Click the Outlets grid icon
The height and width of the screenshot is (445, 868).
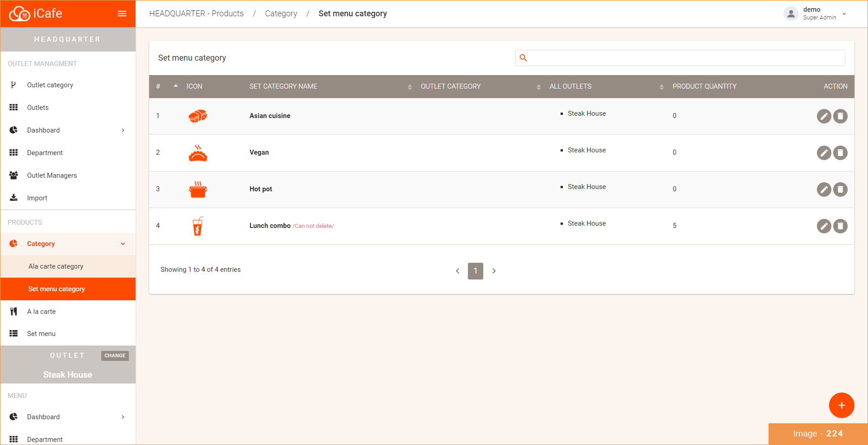coord(14,108)
